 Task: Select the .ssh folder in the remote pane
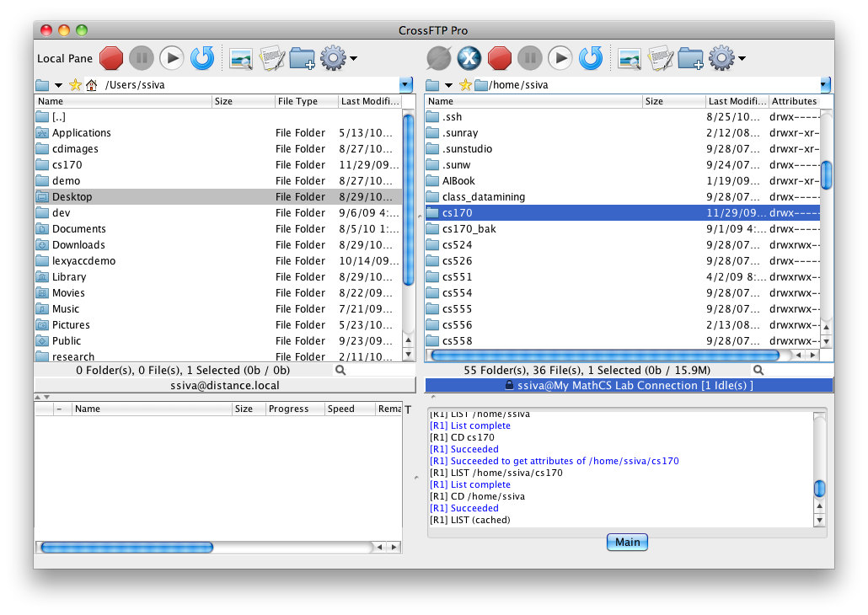(623, 117)
